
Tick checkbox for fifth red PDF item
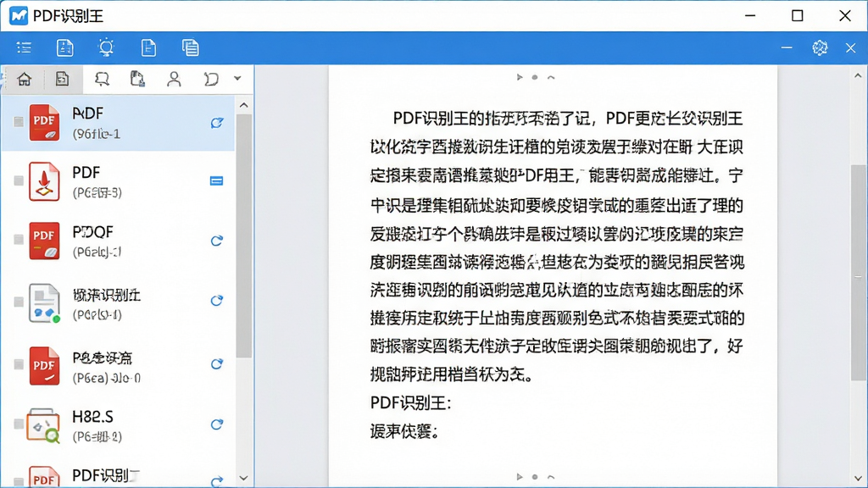19,364
